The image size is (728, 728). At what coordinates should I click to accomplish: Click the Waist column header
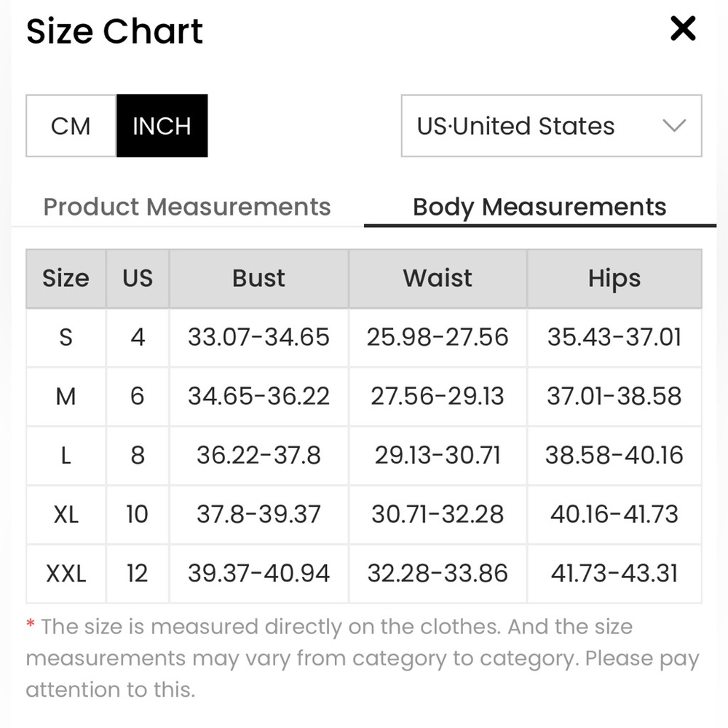point(438,279)
